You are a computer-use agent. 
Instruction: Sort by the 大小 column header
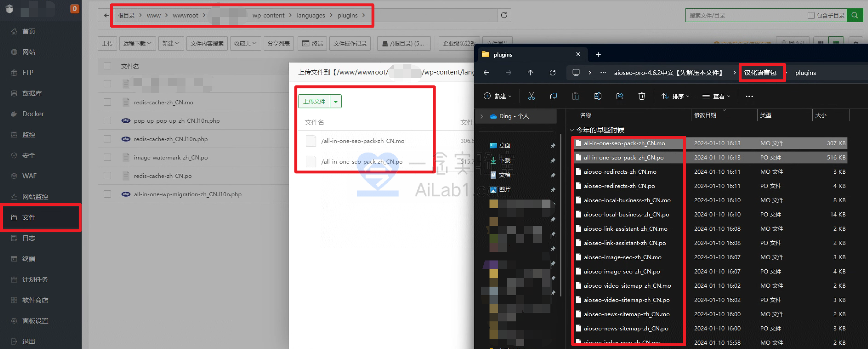pyautogui.click(x=821, y=115)
